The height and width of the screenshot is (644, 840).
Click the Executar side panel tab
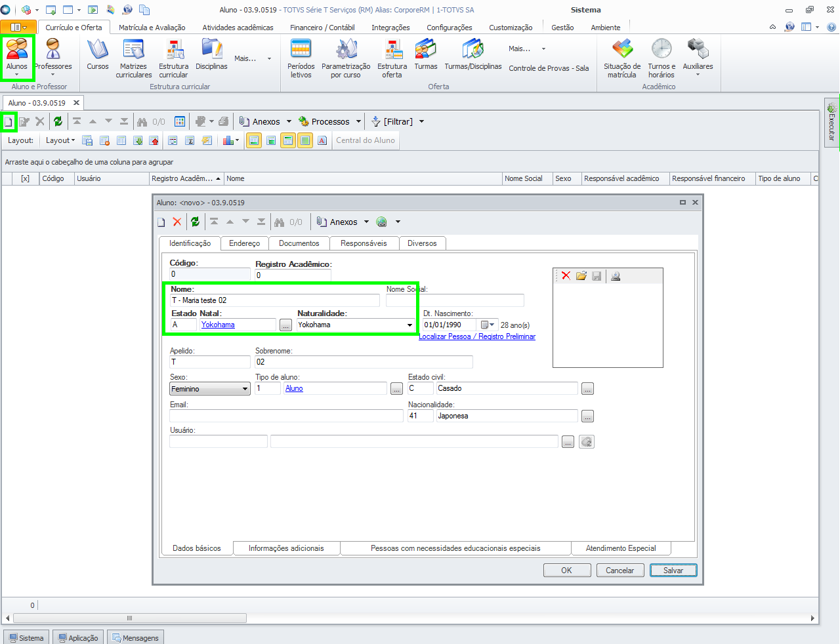click(x=831, y=123)
